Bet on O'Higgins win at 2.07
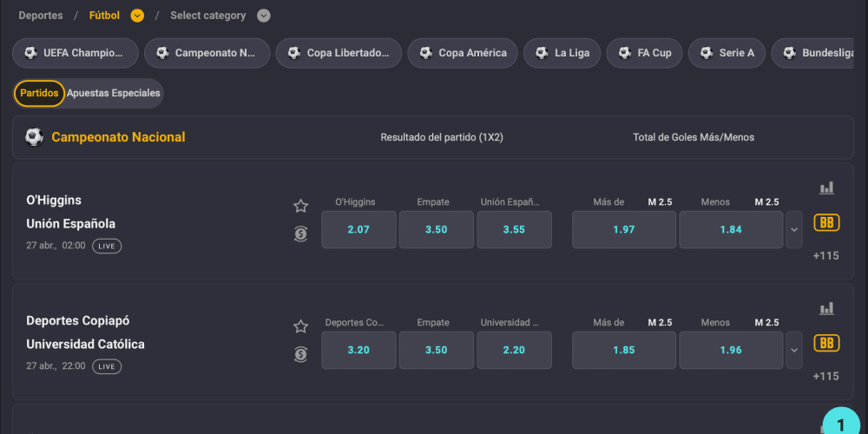Screen dimensions: 868x434 click(358, 230)
